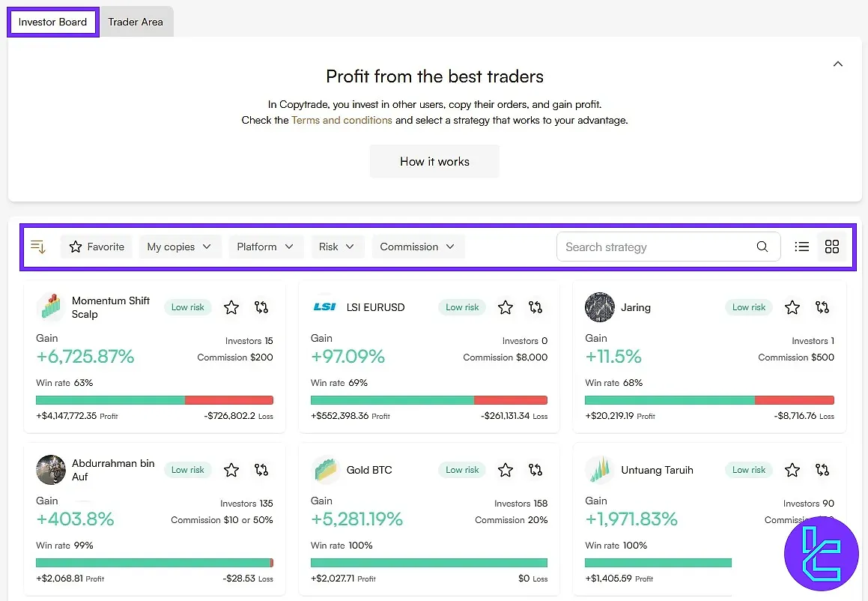Favorite the Abdurrahman bin Auf strategy
Image resolution: width=868 pixels, height=601 pixels.
[x=231, y=470]
